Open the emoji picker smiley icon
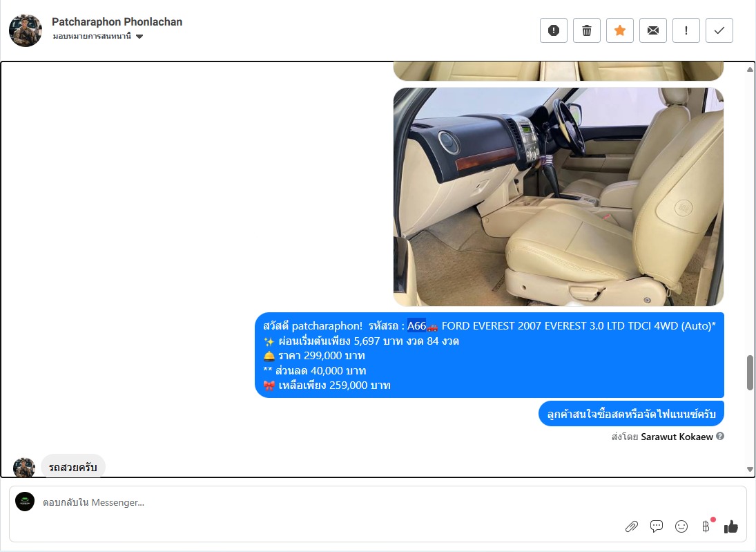 [x=681, y=526]
